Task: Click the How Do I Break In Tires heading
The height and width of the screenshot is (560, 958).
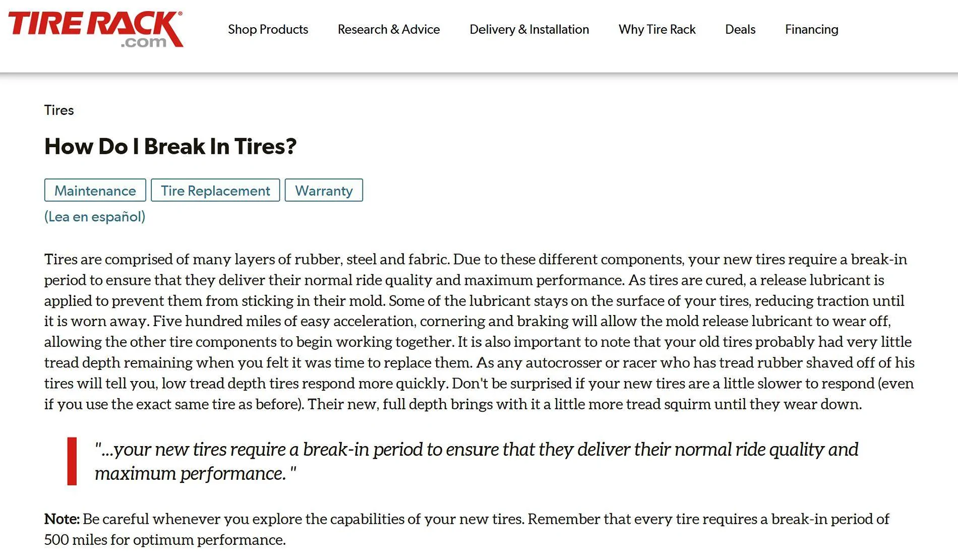Action: tap(170, 146)
